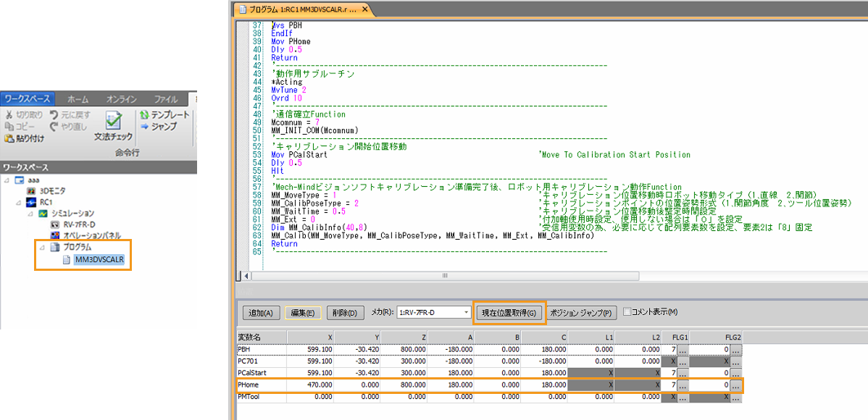
Task: Click the テンプレート template icon
Action: [x=145, y=115]
